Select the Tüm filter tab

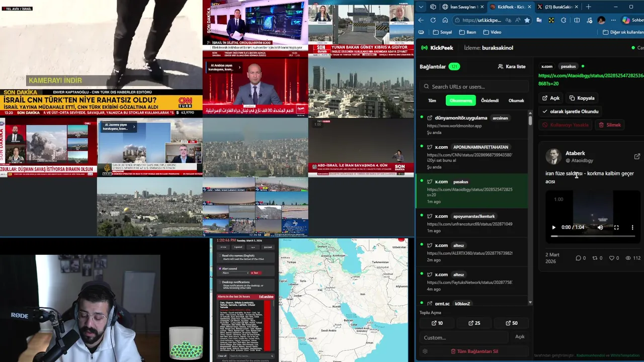click(x=432, y=101)
